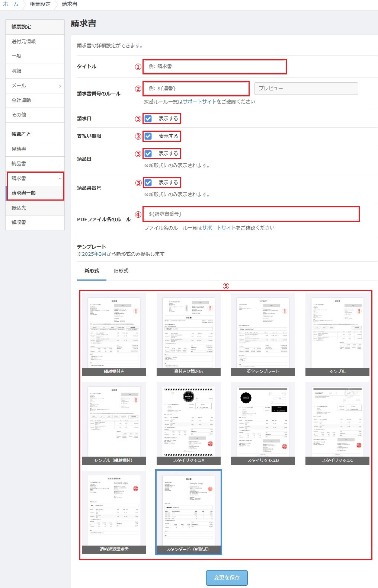378x588 pixels.
Task: Uncheck 表示する for 請求日
Action: click(x=148, y=119)
